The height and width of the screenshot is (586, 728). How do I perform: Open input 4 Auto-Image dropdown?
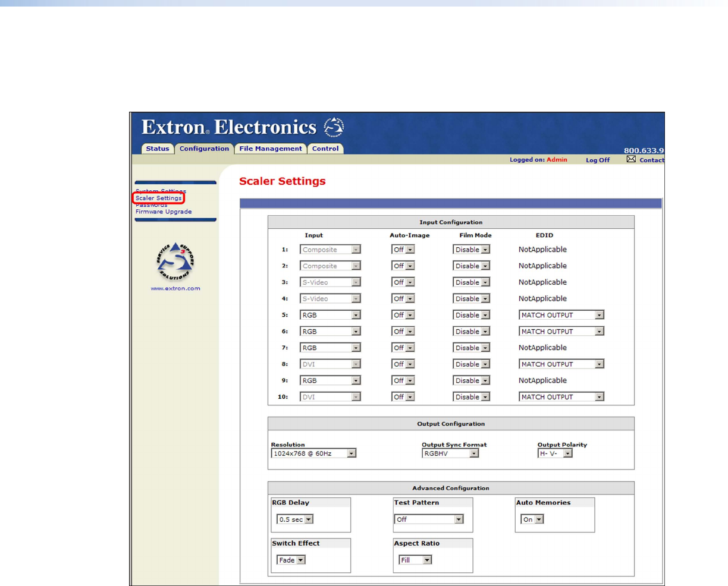pos(403,299)
